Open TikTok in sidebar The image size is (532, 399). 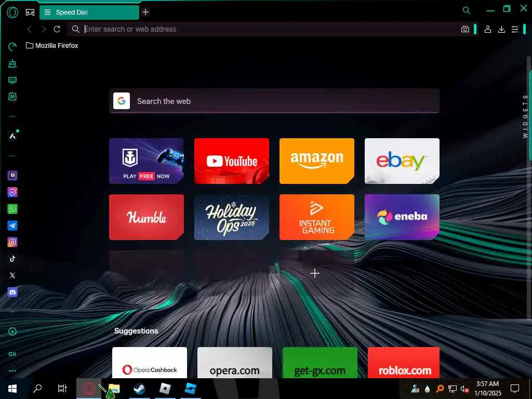(12, 259)
